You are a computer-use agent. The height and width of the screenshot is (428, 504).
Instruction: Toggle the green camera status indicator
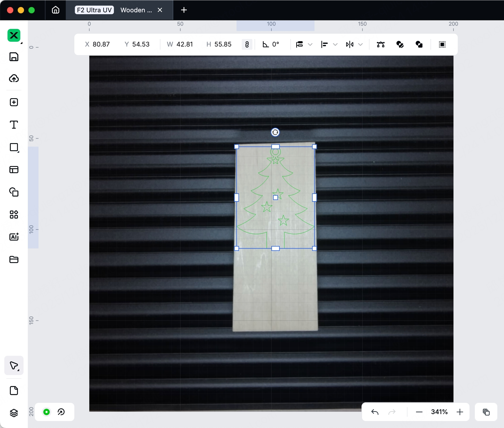click(47, 412)
